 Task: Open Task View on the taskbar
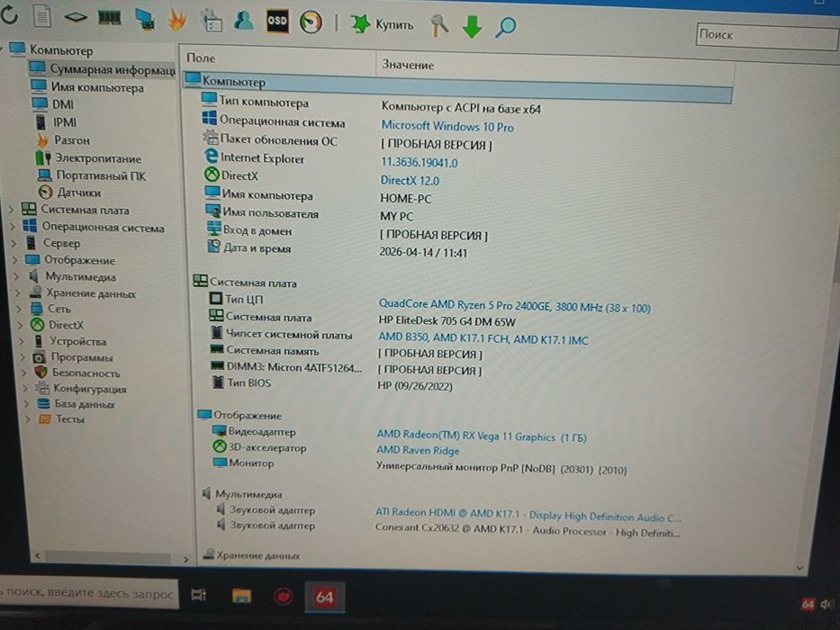click(198, 595)
